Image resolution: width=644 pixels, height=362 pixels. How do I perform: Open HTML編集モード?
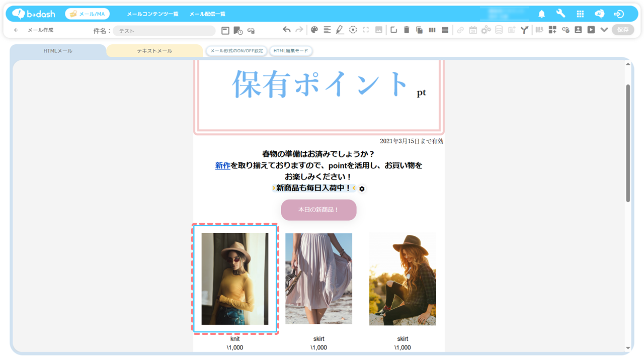coord(291,51)
